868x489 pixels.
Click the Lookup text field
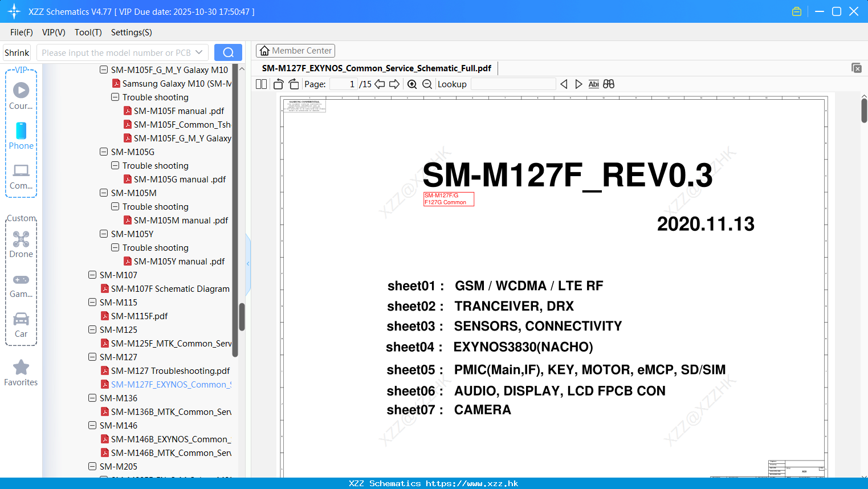(513, 84)
